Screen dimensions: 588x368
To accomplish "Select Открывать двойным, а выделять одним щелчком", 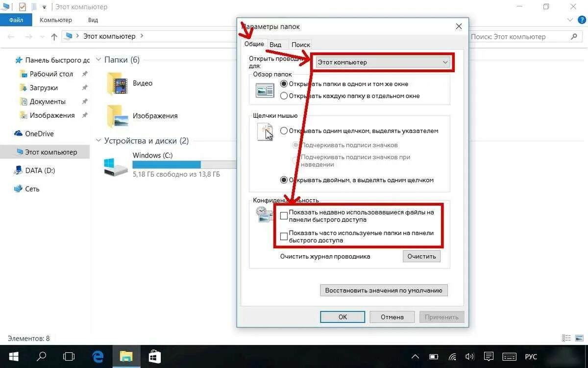I will click(284, 180).
